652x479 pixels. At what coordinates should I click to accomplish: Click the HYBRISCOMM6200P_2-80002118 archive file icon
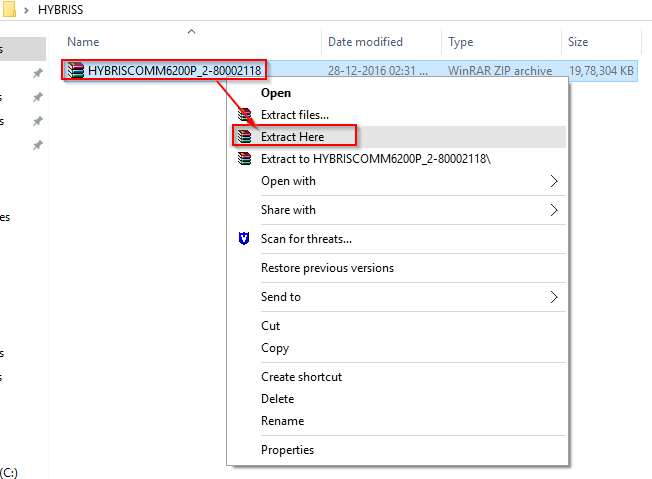click(x=75, y=71)
